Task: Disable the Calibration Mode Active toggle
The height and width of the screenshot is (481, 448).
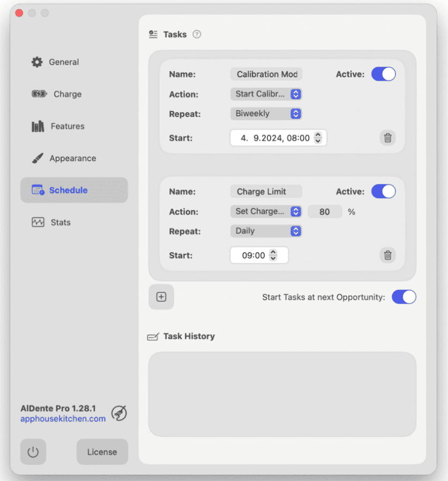Action: pos(383,74)
